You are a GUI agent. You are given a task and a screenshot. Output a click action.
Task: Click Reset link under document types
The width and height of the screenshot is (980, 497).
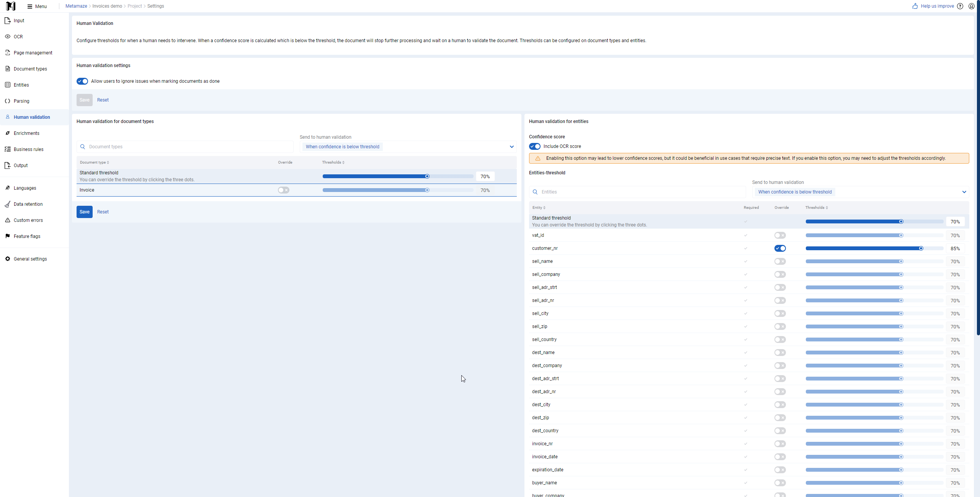(x=103, y=212)
